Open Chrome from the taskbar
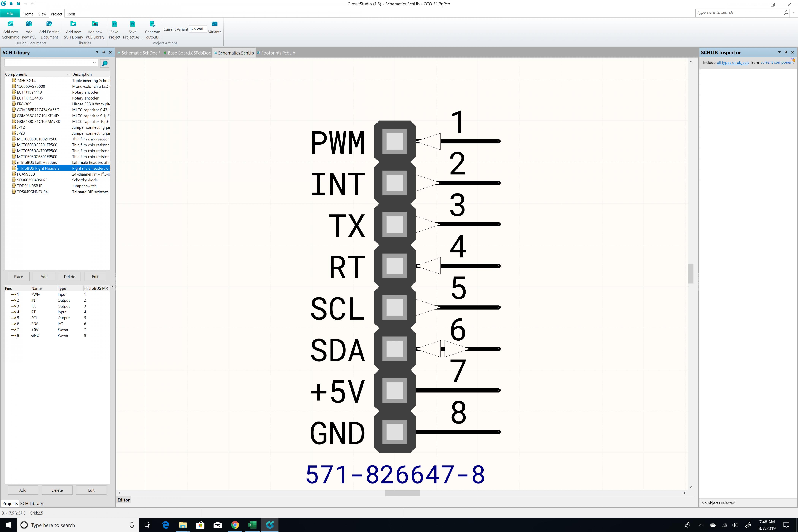Screen dimensions: 798x532 click(235, 525)
